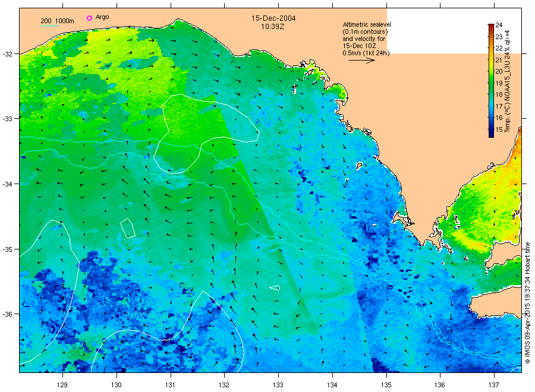This screenshot has width=535, height=392.
Task: Click the '131' longitude axis label
Action: pyautogui.click(x=170, y=385)
